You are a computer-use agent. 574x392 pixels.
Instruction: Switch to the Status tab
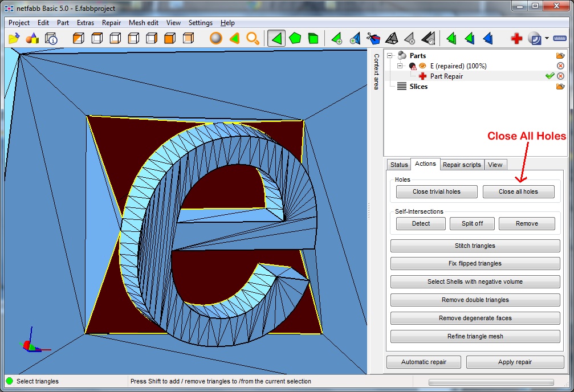tap(399, 165)
